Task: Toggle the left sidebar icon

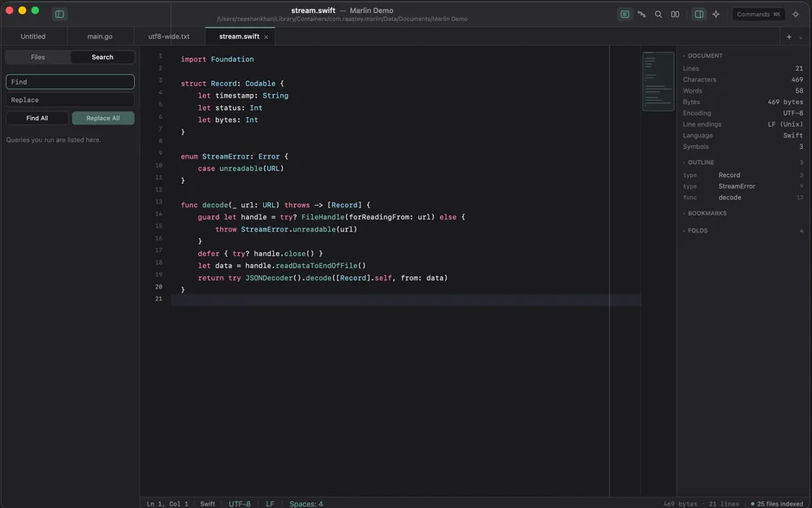Action: click(59, 14)
